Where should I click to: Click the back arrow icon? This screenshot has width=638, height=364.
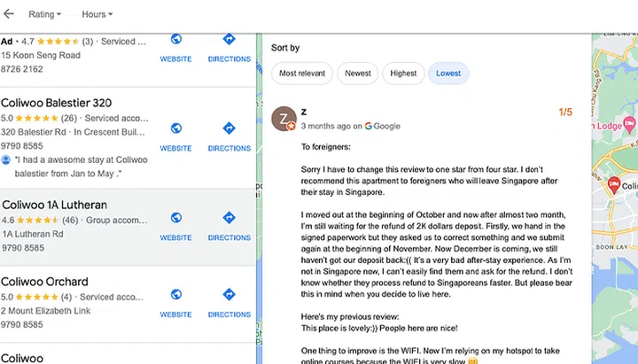pos(9,14)
